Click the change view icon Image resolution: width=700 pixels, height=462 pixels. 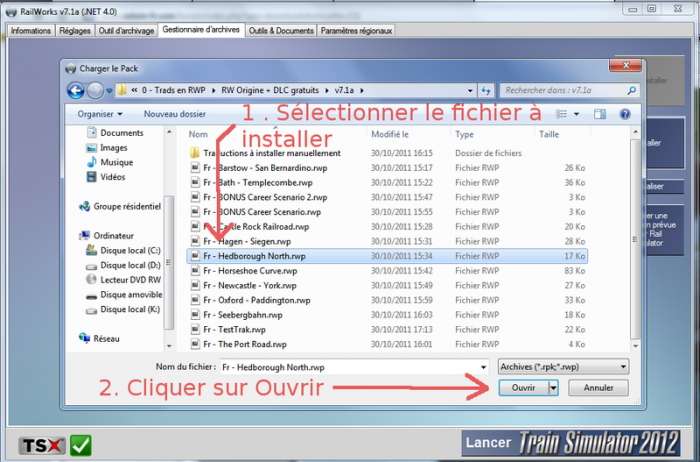click(x=561, y=114)
